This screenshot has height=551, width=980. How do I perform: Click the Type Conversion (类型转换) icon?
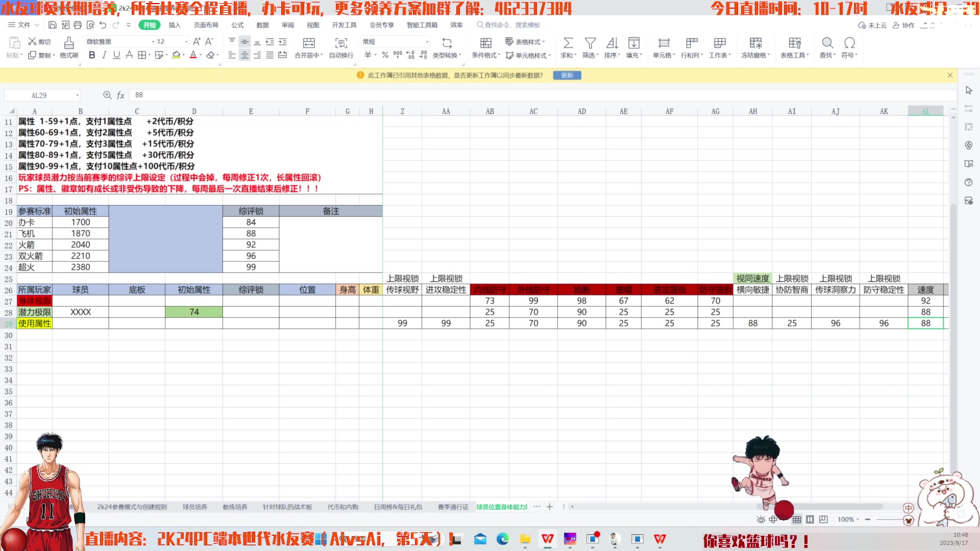tap(447, 43)
